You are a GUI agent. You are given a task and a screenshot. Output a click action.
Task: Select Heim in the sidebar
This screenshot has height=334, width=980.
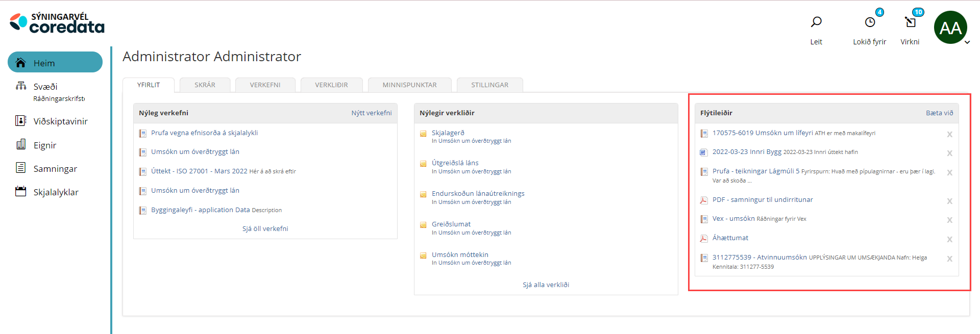55,63
